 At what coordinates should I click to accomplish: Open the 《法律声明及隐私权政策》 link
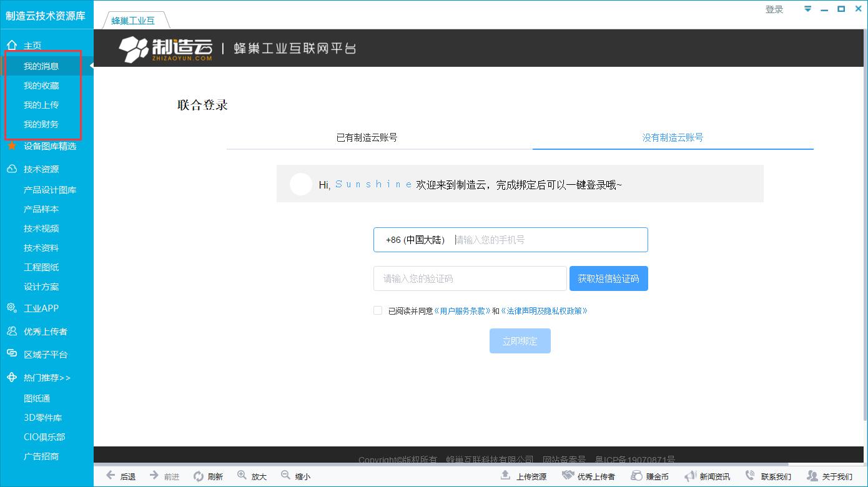click(x=545, y=311)
